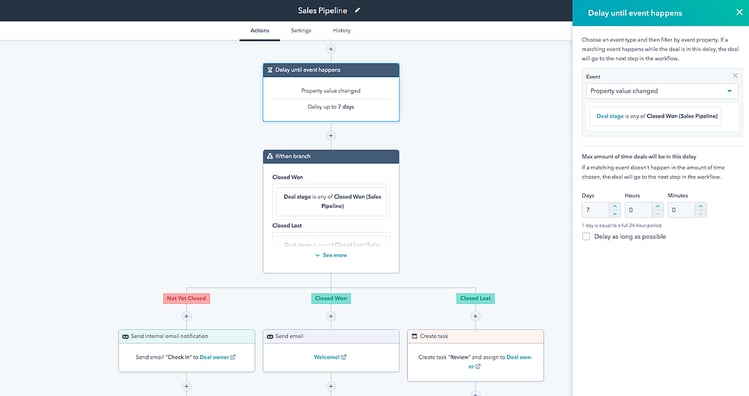Click the hourglass icon on the Delay card

[269, 70]
